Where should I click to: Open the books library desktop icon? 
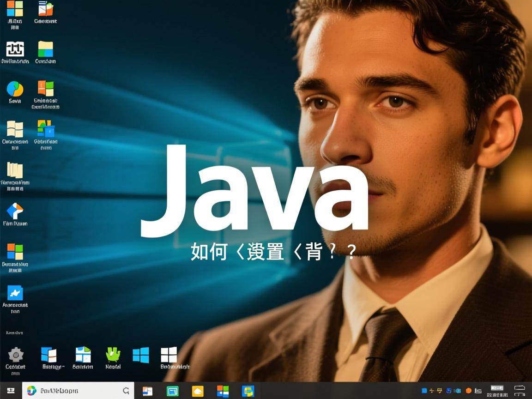[x=15, y=171]
